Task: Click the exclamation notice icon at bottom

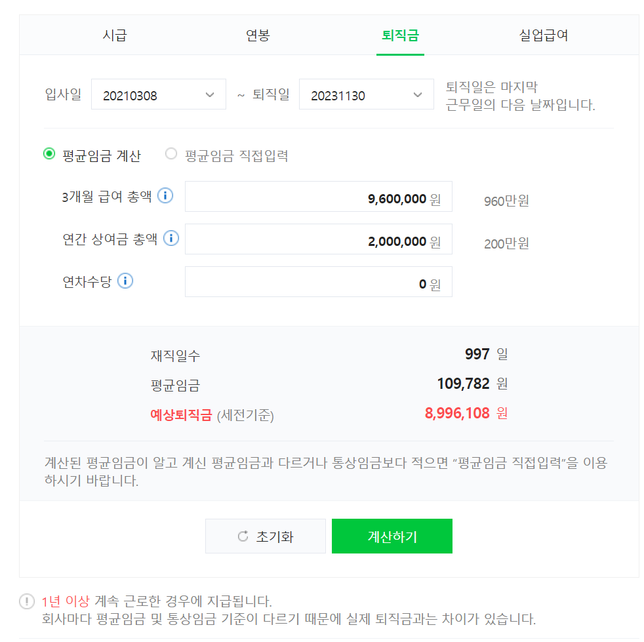Action: (x=27, y=601)
